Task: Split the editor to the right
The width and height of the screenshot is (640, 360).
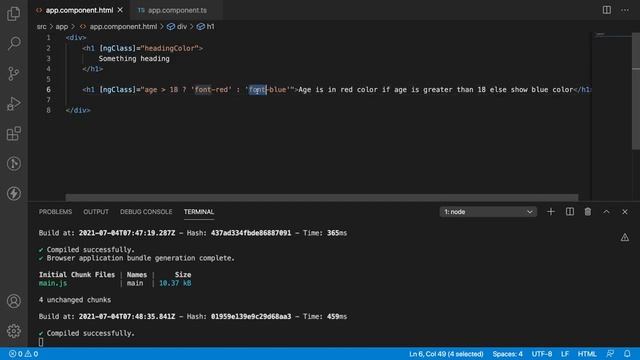Action: [x=607, y=10]
